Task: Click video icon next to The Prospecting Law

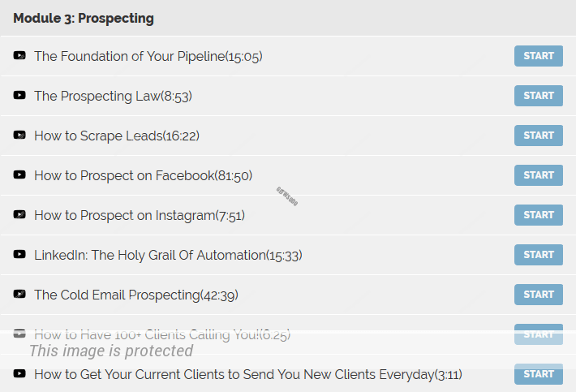Action: pyautogui.click(x=19, y=96)
